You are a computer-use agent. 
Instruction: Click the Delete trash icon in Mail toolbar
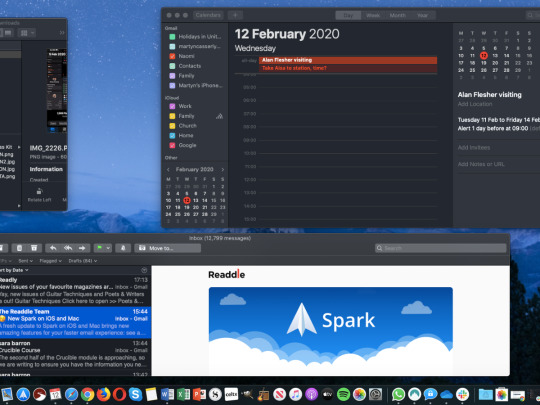click(20, 248)
